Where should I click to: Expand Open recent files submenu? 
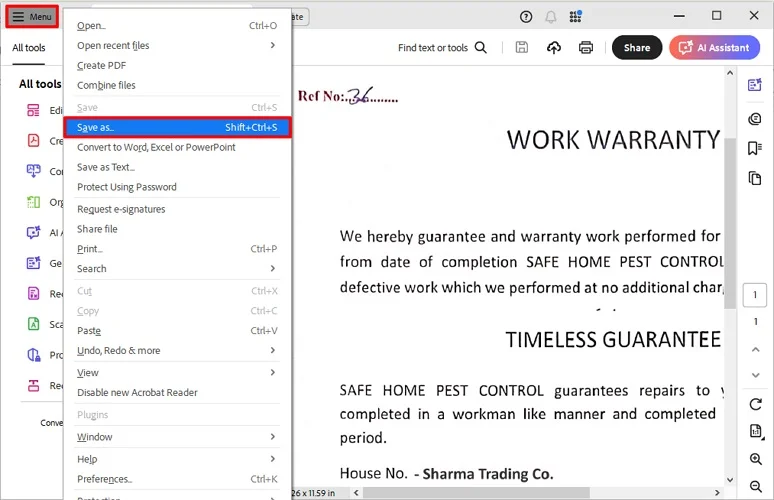click(177, 45)
